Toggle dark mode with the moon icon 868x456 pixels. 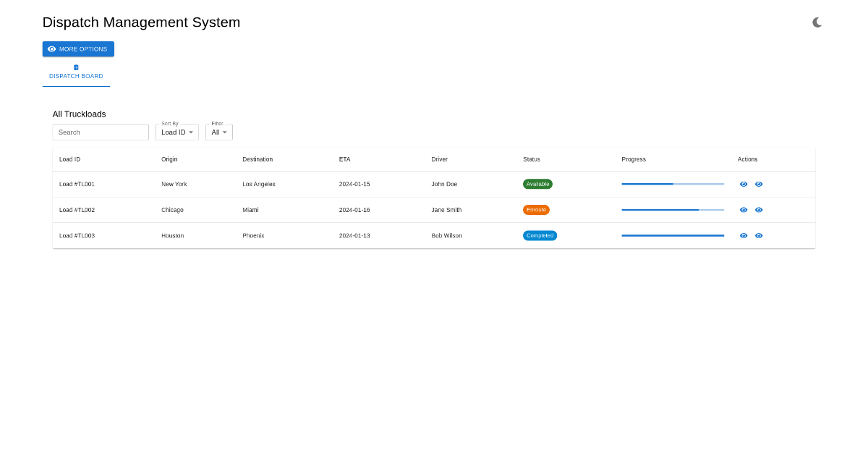coord(817,22)
